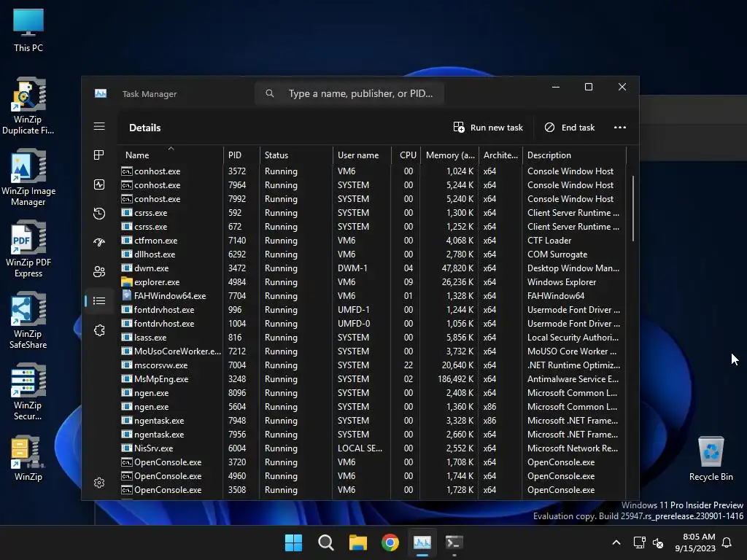Sort by the Architecture column header
This screenshot has width=747, height=560.
500,155
